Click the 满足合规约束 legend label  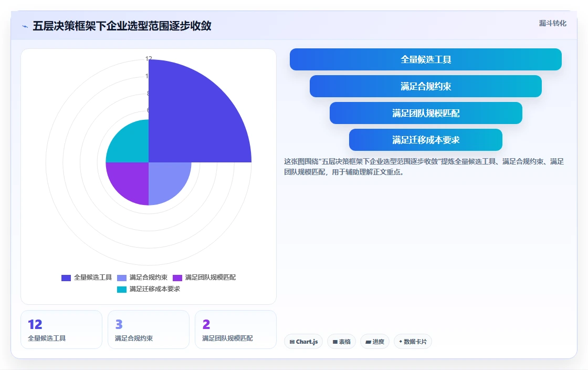pos(149,277)
